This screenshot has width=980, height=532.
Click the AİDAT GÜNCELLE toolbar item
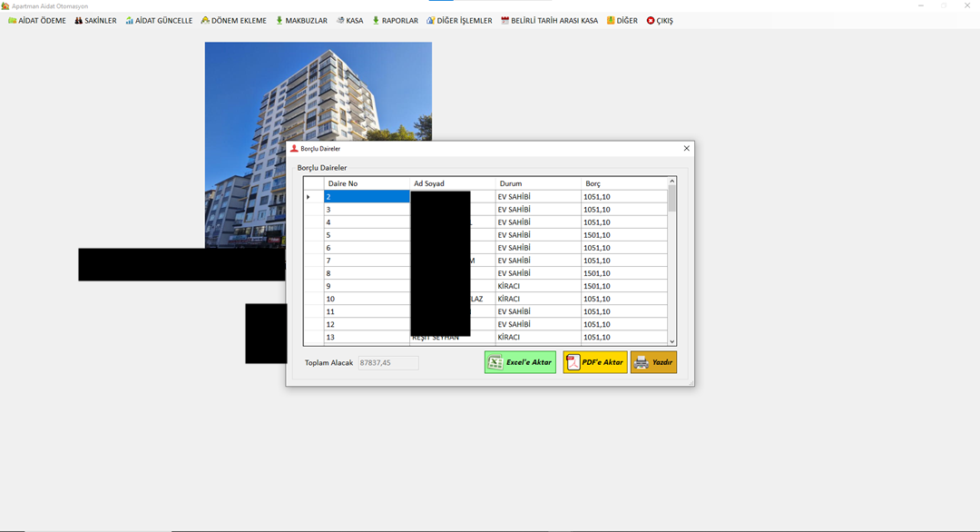(159, 21)
